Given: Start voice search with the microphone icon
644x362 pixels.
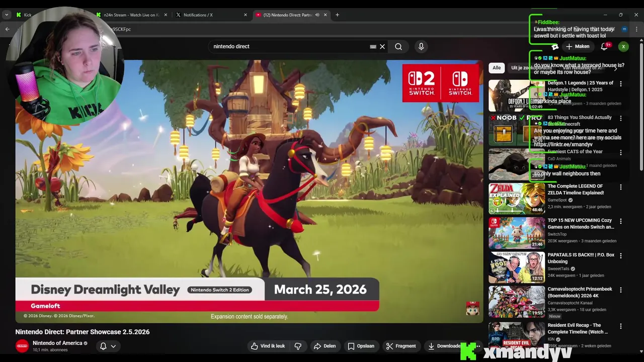Looking at the screenshot, I should pos(421,46).
